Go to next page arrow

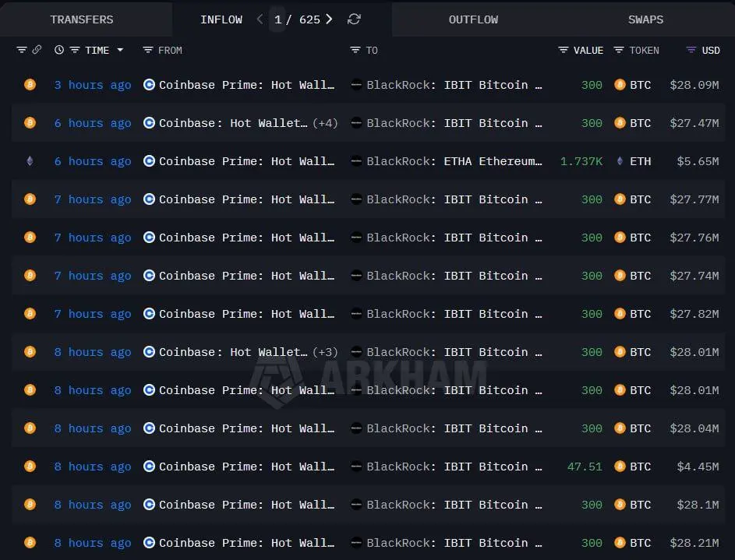(329, 19)
